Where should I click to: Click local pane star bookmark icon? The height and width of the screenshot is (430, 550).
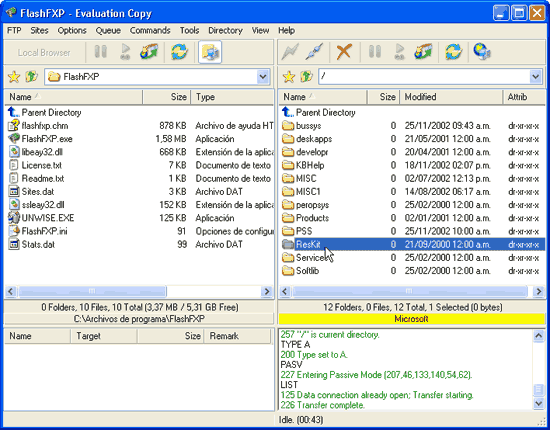coord(14,76)
